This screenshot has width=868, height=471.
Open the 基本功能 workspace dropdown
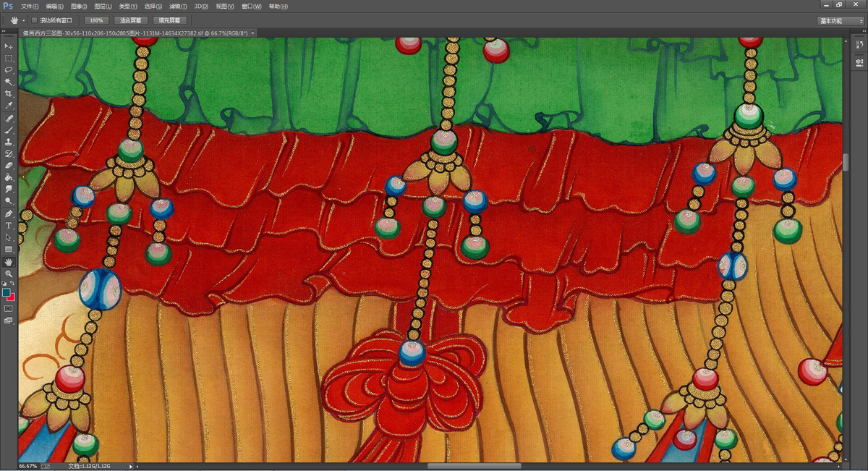841,21
